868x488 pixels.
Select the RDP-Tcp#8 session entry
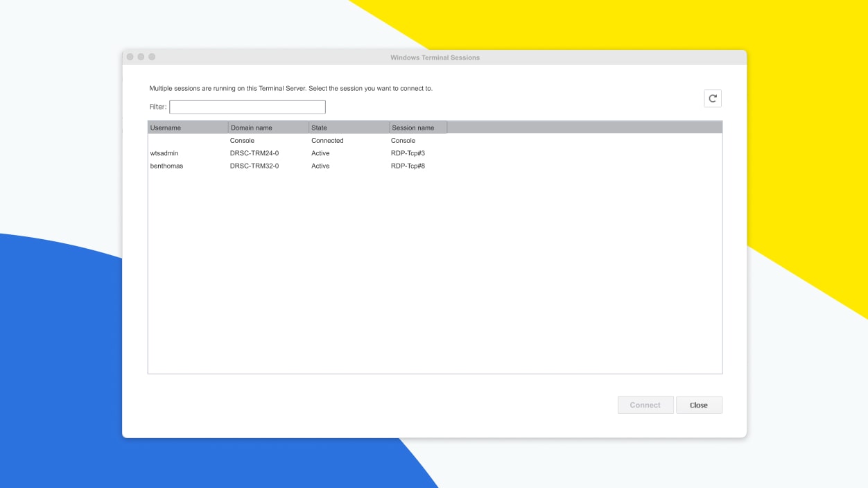click(408, 166)
